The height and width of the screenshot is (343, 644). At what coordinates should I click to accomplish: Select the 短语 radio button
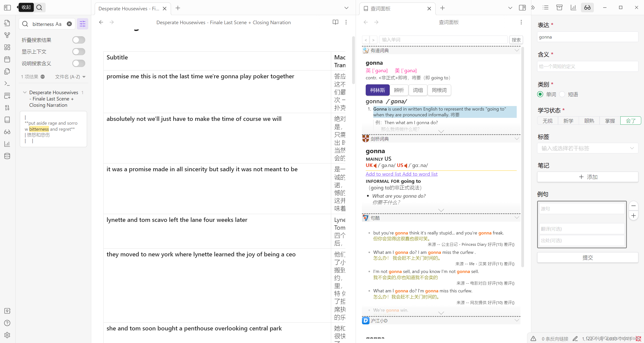pos(562,94)
